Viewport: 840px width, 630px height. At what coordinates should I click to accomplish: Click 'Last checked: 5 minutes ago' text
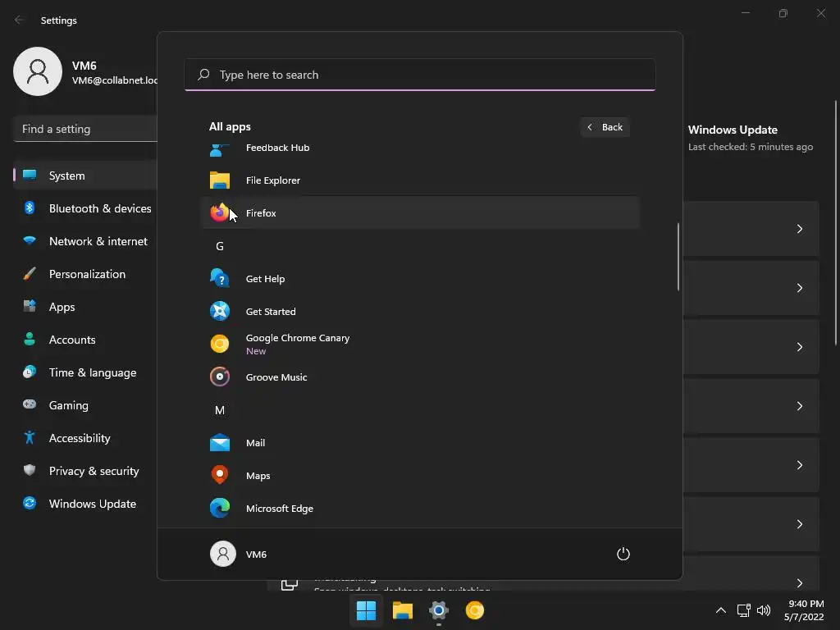(x=750, y=147)
